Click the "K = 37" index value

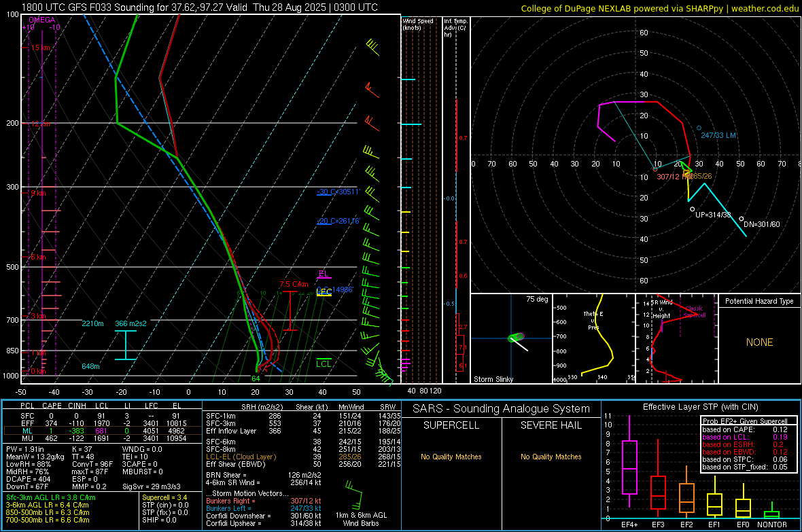[82, 449]
